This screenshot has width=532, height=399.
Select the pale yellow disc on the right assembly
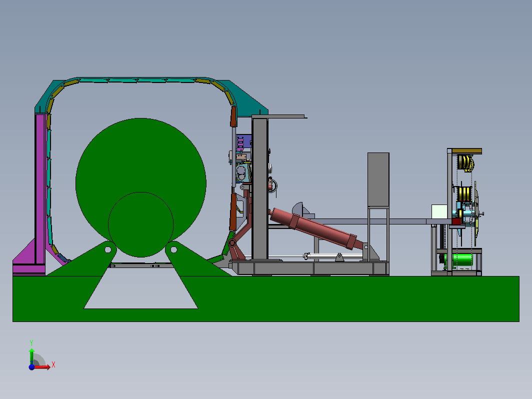click(x=476, y=214)
